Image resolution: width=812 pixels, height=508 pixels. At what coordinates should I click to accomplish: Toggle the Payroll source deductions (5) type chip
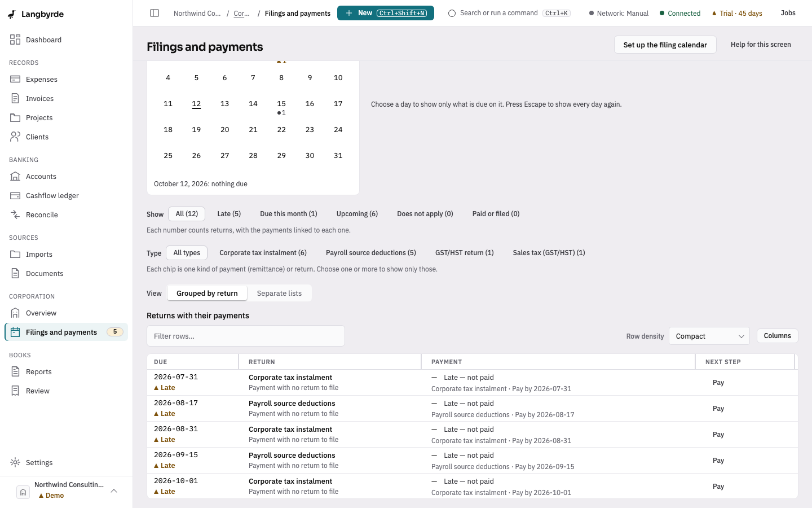(x=371, y=253)
